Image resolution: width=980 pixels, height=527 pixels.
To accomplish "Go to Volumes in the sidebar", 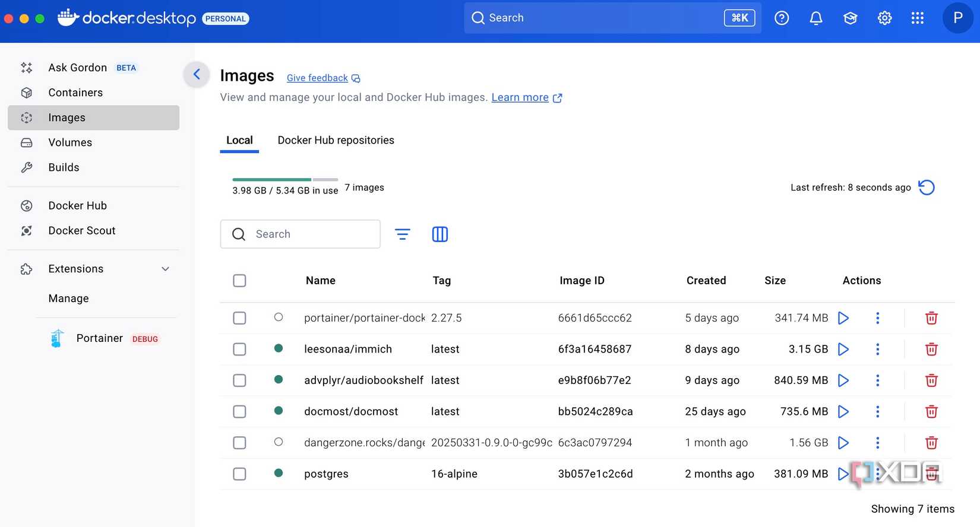I will tap(93, 142).
